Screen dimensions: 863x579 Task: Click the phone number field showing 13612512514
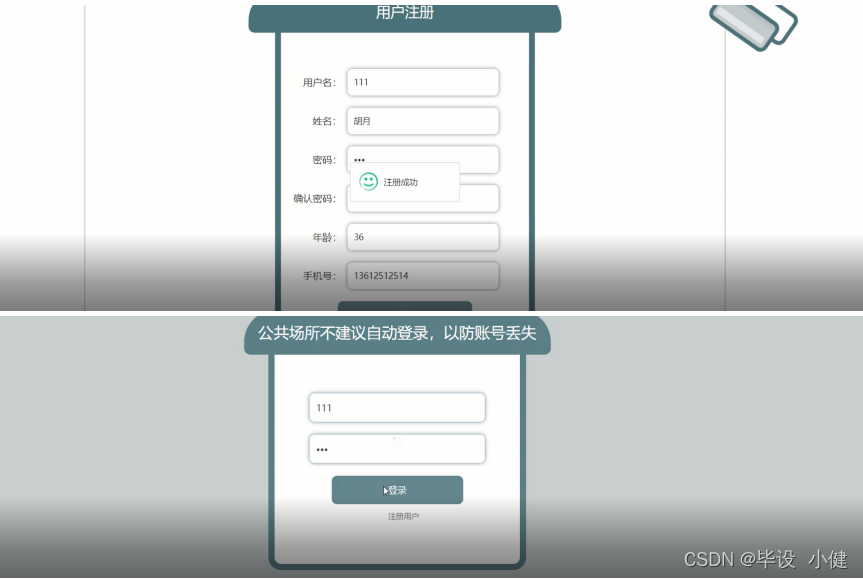pos(421,276)
